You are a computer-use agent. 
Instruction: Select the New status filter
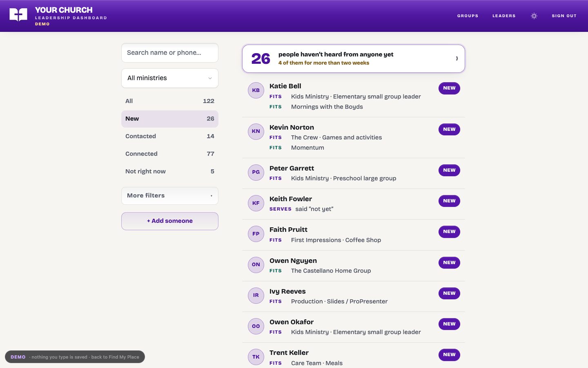tap(170, 119)
